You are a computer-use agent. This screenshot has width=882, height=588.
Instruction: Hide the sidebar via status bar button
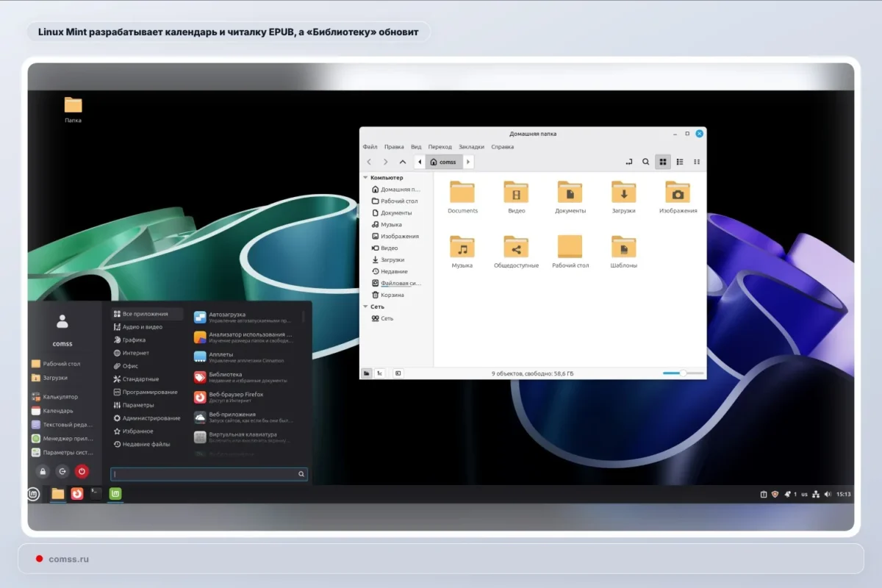pyautogui.click(x=398, y=373)
